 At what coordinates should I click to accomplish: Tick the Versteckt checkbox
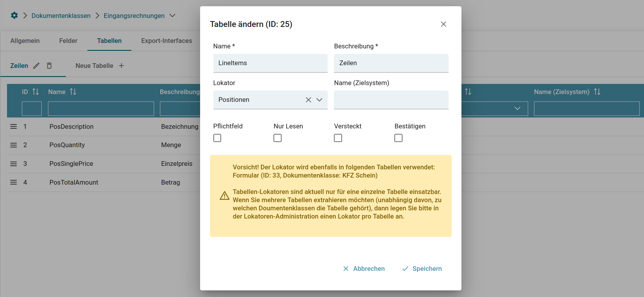click(338, 138)
